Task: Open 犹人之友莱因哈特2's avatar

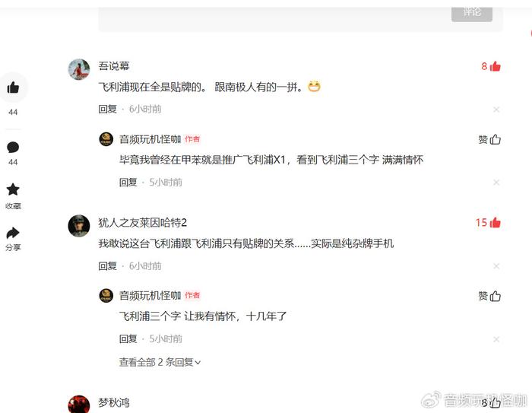Action: (79, 226)
